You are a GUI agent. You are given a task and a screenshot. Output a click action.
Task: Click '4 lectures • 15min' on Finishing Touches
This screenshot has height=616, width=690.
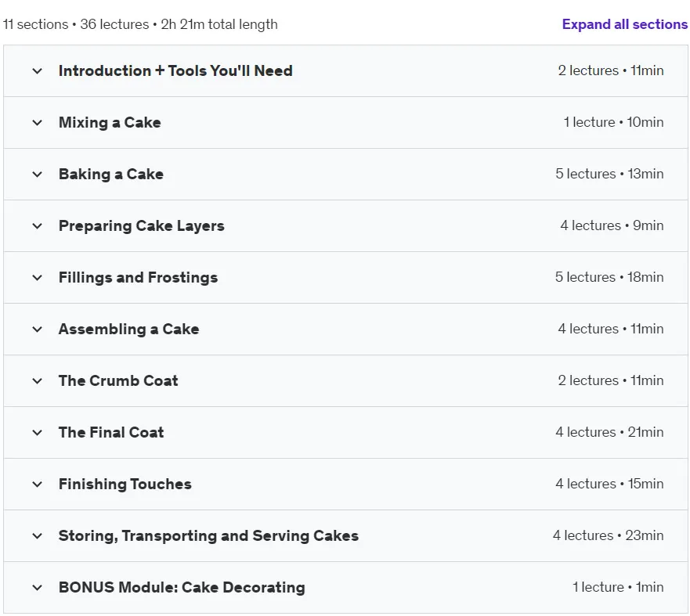tap(609, 484)
